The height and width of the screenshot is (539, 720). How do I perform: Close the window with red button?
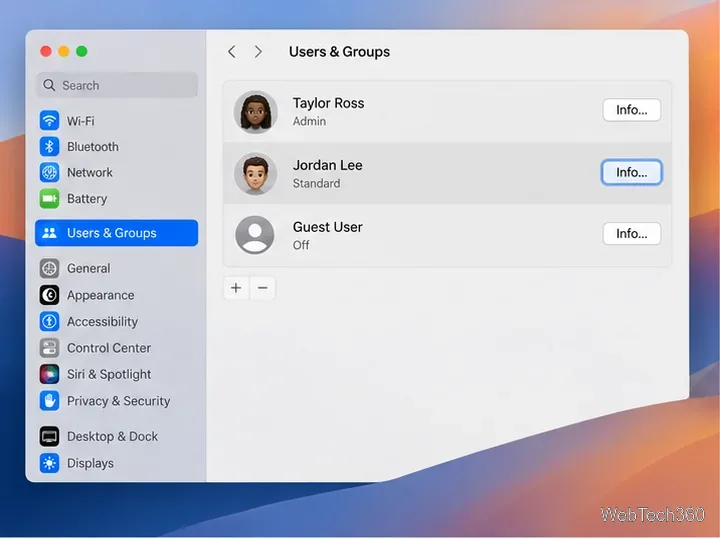click(x=46, y=51)
